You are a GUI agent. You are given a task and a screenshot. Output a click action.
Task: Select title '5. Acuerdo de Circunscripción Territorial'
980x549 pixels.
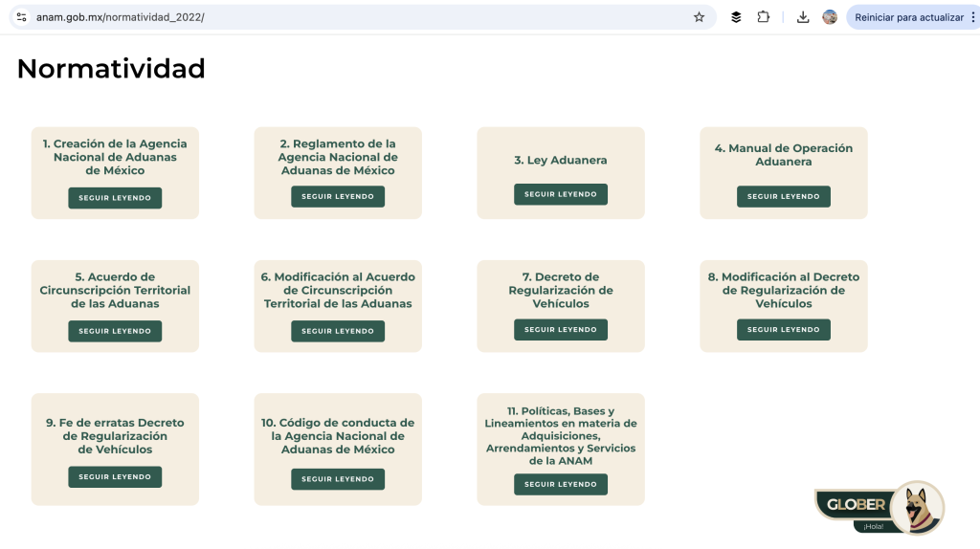(115, 291)
